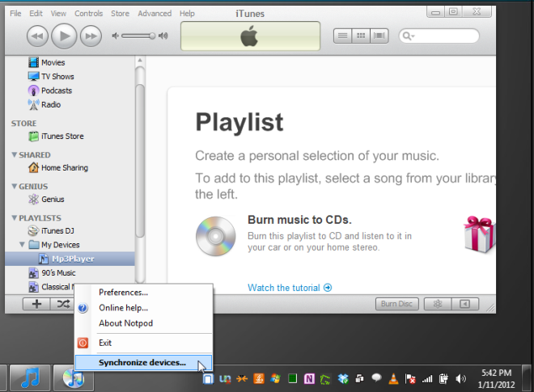Viewport: 534px width, 392px height.
Task: Toggle shuffle button
Action: [63, 304]
